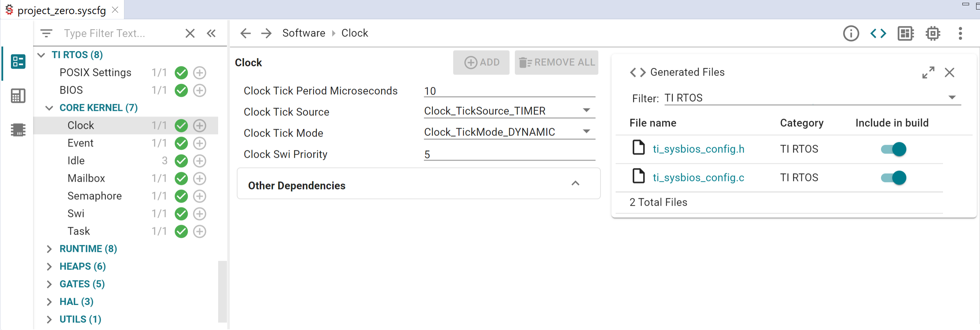The height and width of the screenshot is (330, 980).
Task: Open the ti_sysbios_config.h file link
Action: pos(699,149)
